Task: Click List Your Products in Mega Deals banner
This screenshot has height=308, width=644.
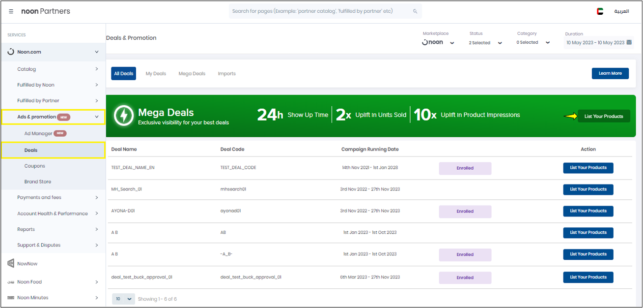Action: pos(603,117)
